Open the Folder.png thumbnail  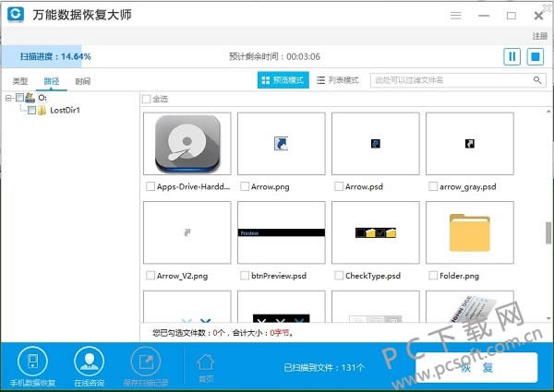[470, 232]
